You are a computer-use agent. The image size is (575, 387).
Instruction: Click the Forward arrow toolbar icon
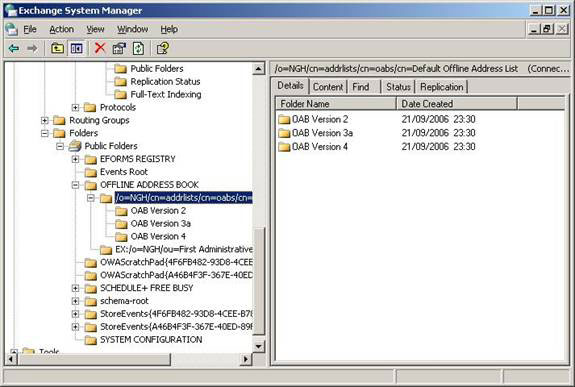(x=32, y=48)
